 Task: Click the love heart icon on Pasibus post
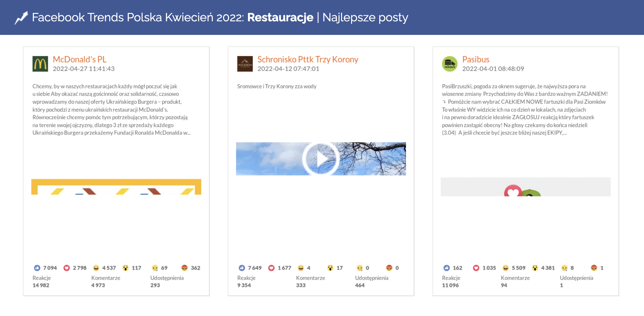tap(476, 268)
